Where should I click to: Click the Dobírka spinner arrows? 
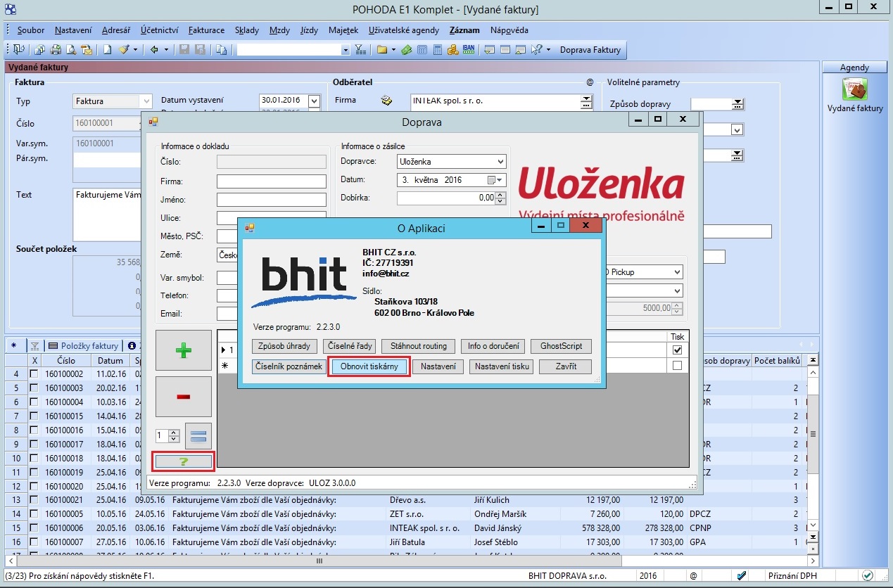(x=500, y=198)
